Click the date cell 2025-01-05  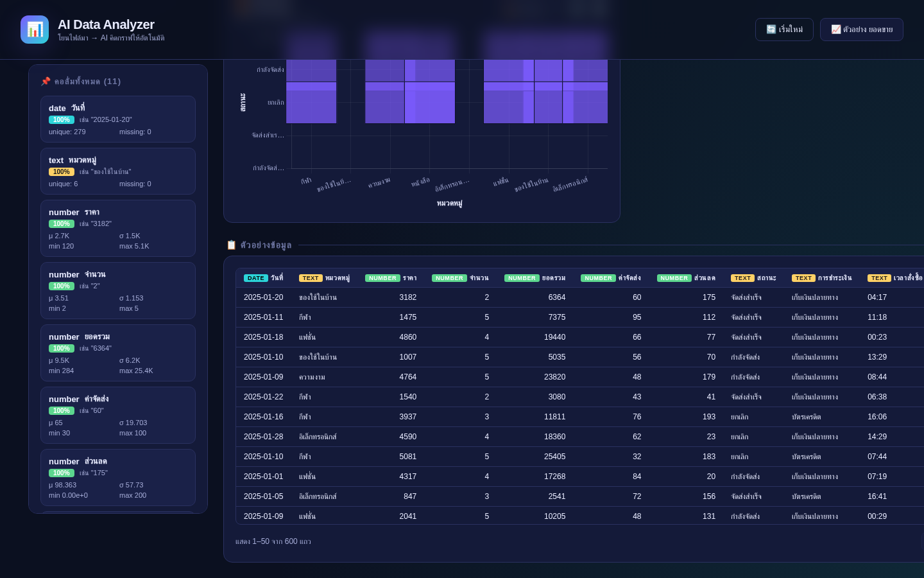coord(264,496)
